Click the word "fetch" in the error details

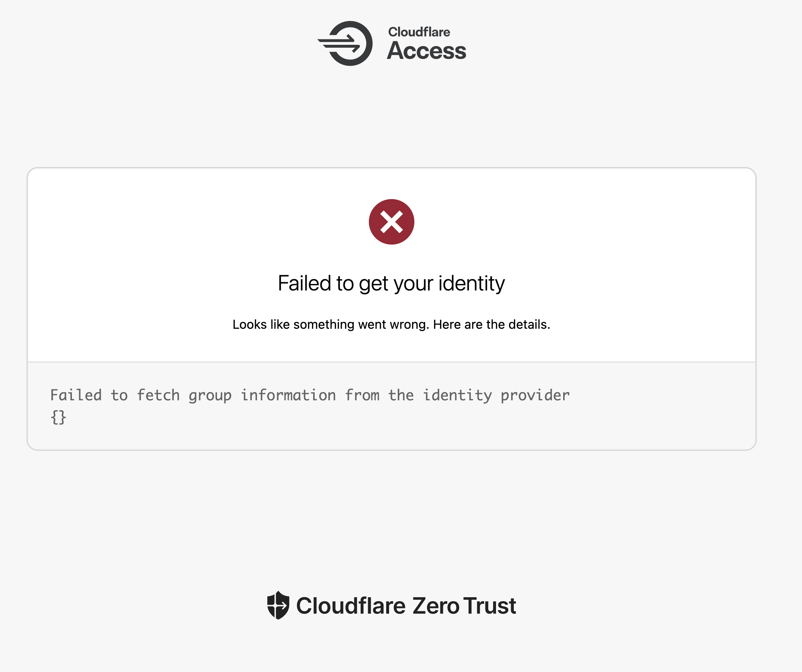click(x=158, y=395)
